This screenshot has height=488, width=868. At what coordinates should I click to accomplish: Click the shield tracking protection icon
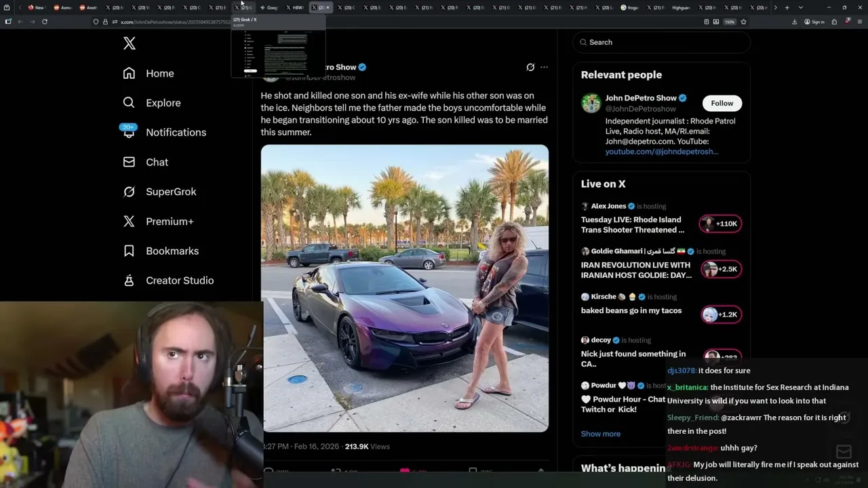pyautogui.click(x=96, y=22)
